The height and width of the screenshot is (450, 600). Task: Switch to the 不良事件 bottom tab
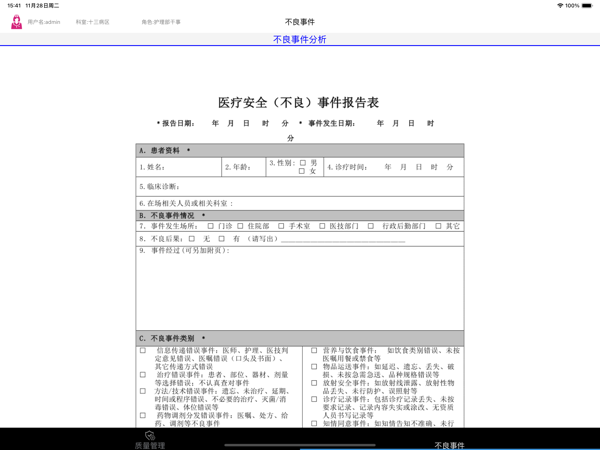(x=449, y=445)
